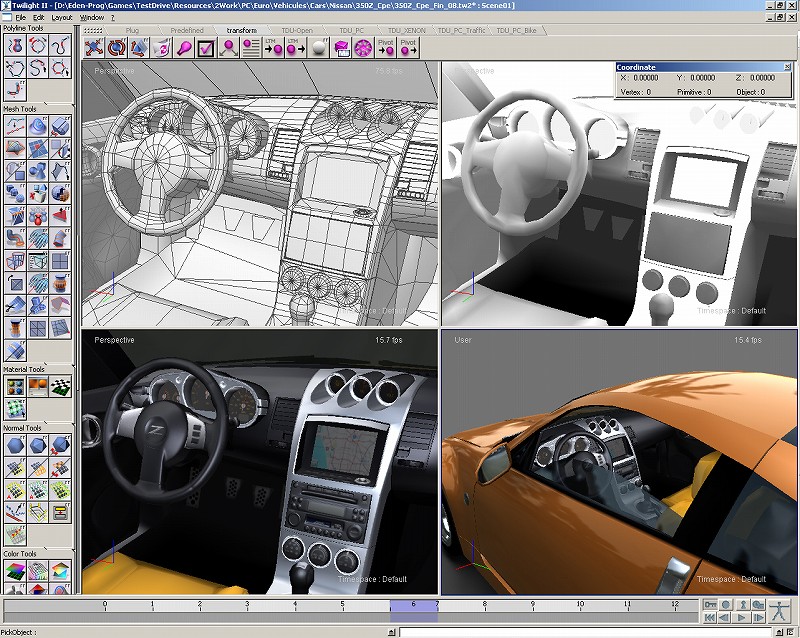Toggle the pink checkmark box in the toolbar
Viewport: 800px width, 638px height.
click(x=205, y=47)
